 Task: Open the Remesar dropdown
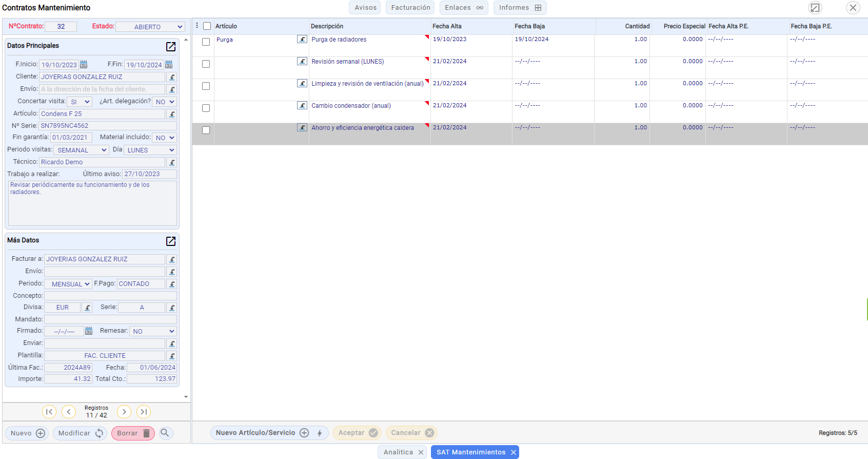pos(153,331)
